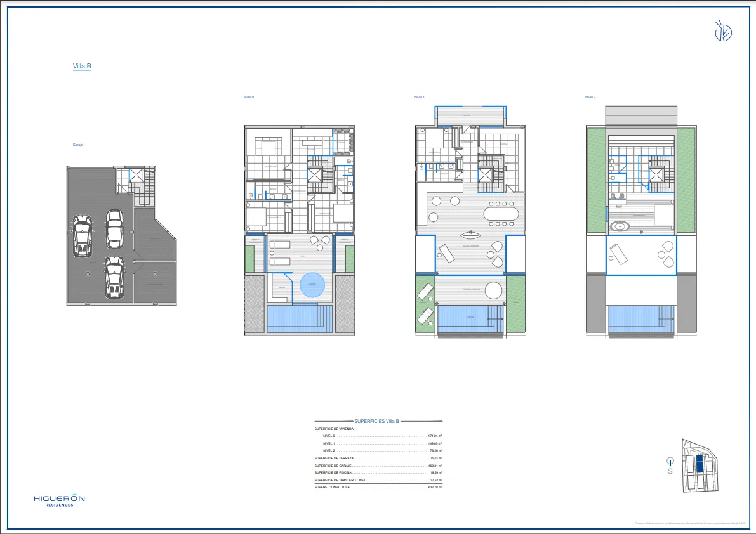Click the swimming pool on Nivel 1 plan
Viewport: 756px width, 534px height.
click(470, 318)
